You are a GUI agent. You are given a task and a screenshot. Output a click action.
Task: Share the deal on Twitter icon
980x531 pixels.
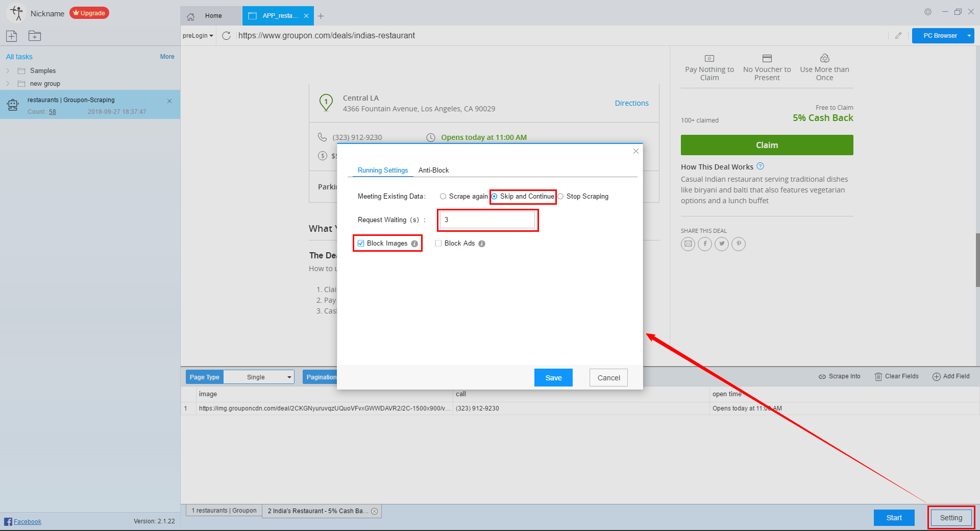pos(722,244)
